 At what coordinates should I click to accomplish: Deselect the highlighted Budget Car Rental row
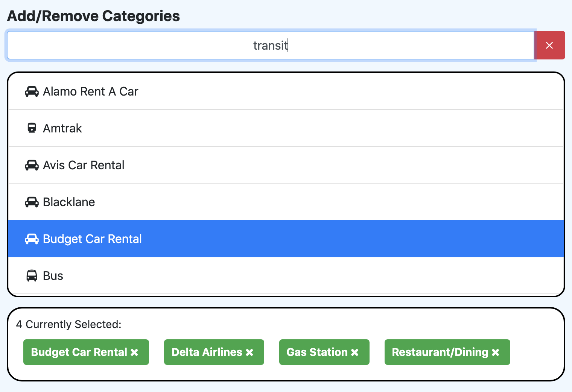click(286, 239)
